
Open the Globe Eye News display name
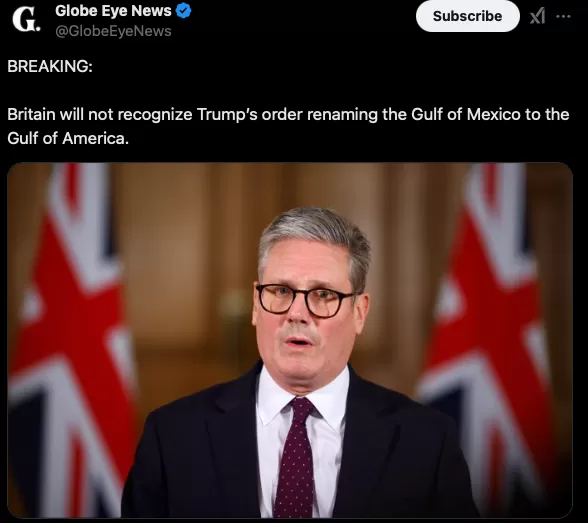tap(113, 11)
